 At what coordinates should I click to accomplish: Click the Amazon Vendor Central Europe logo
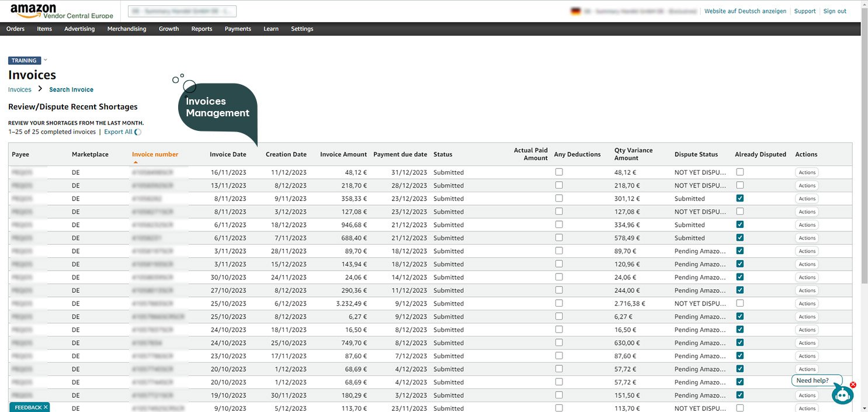[61, 11]
